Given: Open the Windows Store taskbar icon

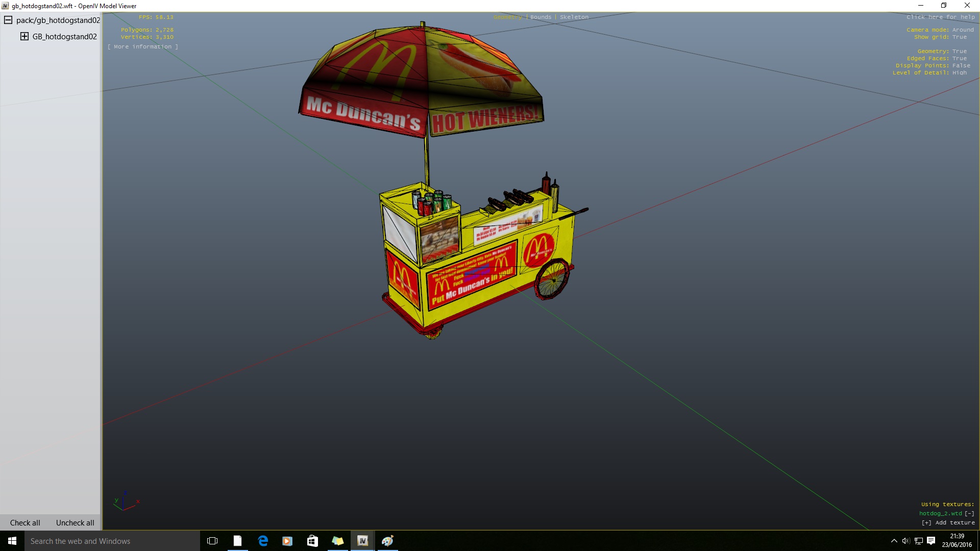Looking at the screenshot, I should tap(312, 541).
